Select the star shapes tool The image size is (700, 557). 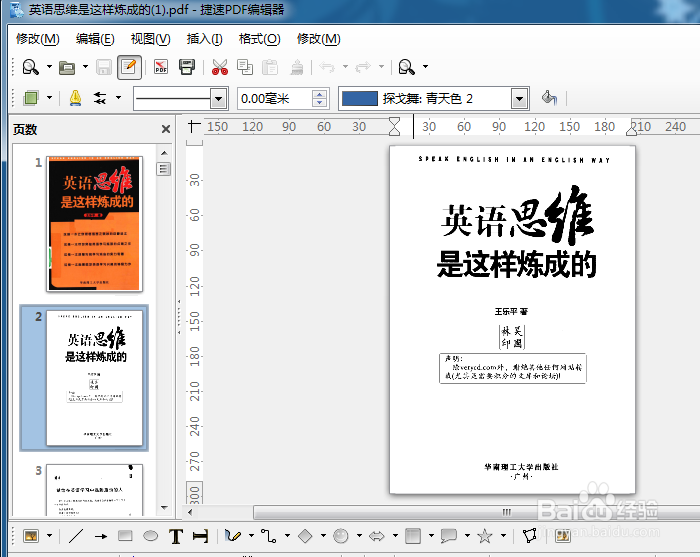pyautogui.click(x=485, y=536)
